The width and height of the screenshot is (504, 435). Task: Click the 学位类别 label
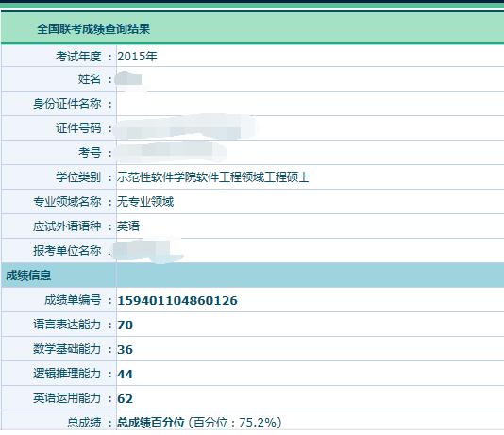tap(78, 177)
